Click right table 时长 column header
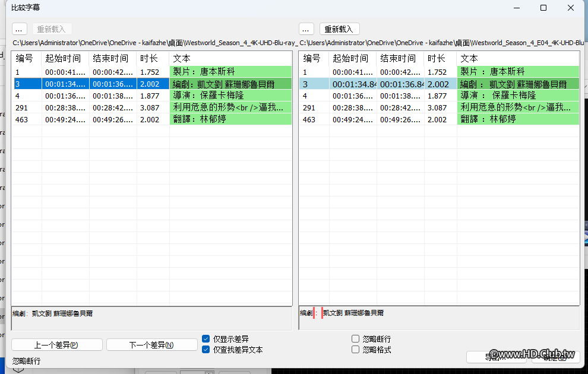This screenshot has height=374, width=588. click(x=441, y=58)
